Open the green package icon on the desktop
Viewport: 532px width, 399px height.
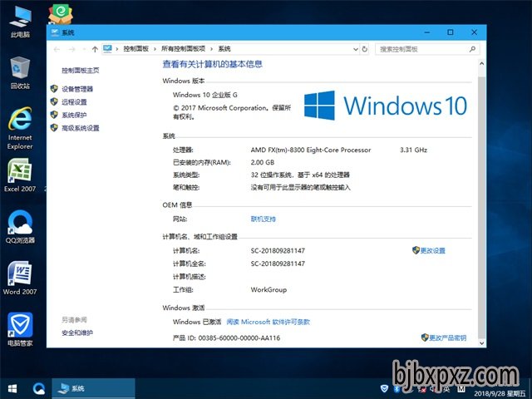pos(61,13)
